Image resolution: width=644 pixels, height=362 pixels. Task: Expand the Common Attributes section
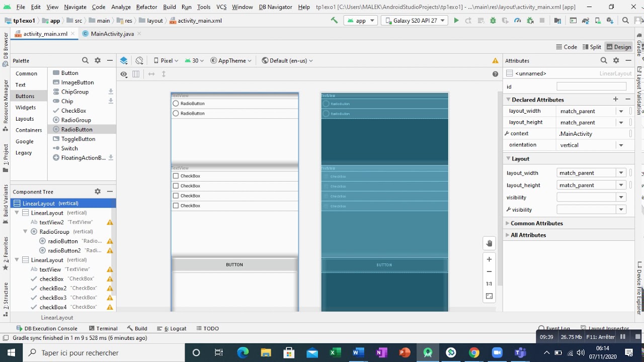[x=507, y=223]
